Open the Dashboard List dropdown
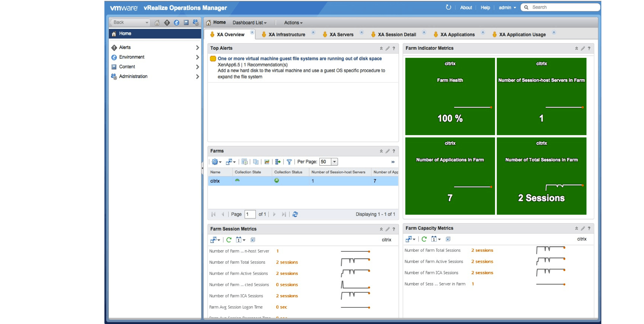The height and width of the screenshot is (324, 644). click(x=249, y=23)
